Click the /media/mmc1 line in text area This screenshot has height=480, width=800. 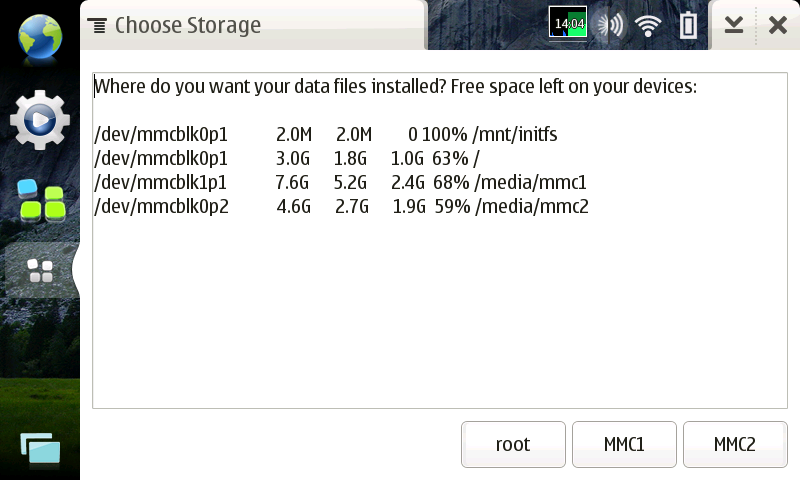pyautogui.click(x=340, y=182)
